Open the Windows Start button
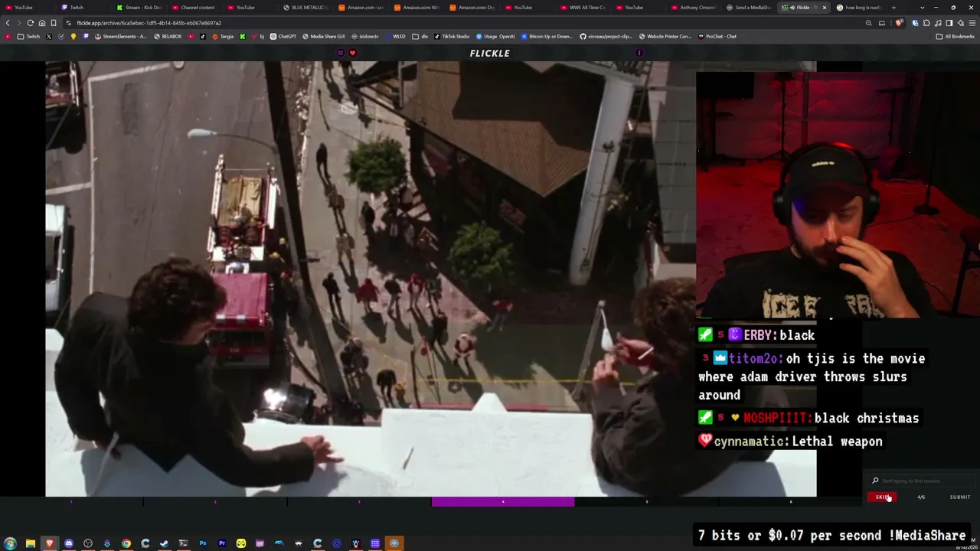Screen dimensions: 980x551 [x=11, y=543]
